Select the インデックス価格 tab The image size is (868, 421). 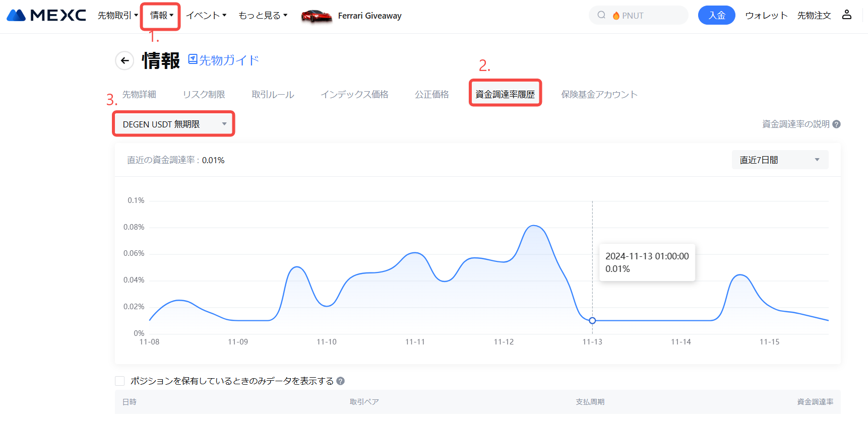coord(354,94)
